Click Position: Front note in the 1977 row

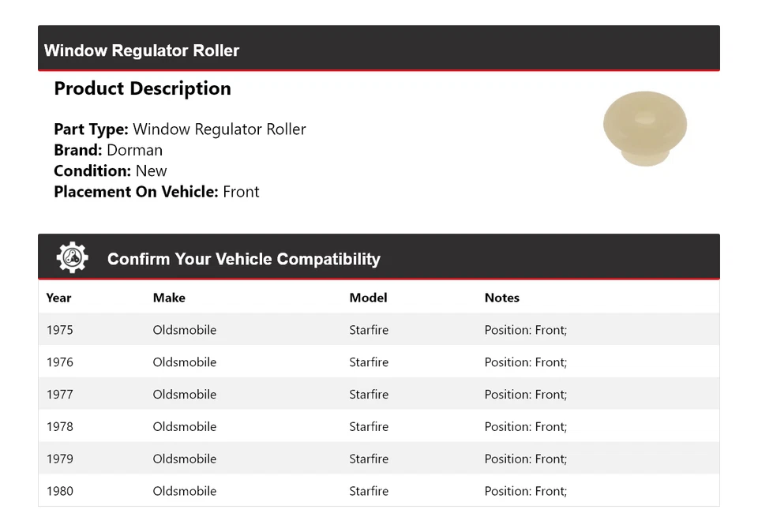point(525,395)
